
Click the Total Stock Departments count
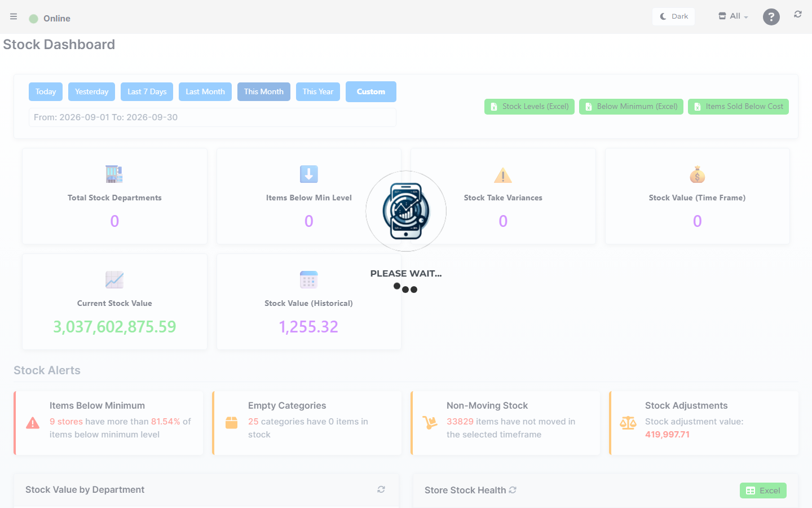[114, 221]
